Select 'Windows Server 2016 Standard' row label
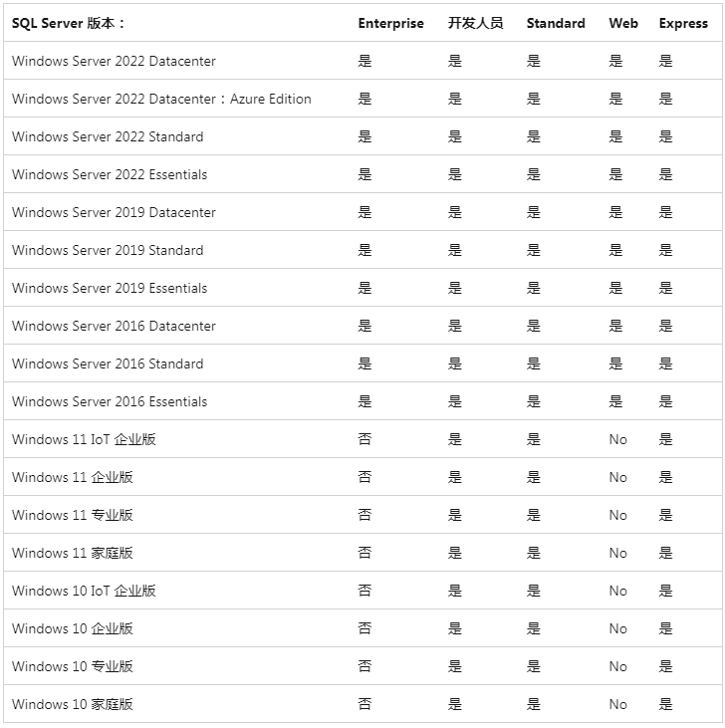The image size is (725, 728). click(x=108, y=364)
